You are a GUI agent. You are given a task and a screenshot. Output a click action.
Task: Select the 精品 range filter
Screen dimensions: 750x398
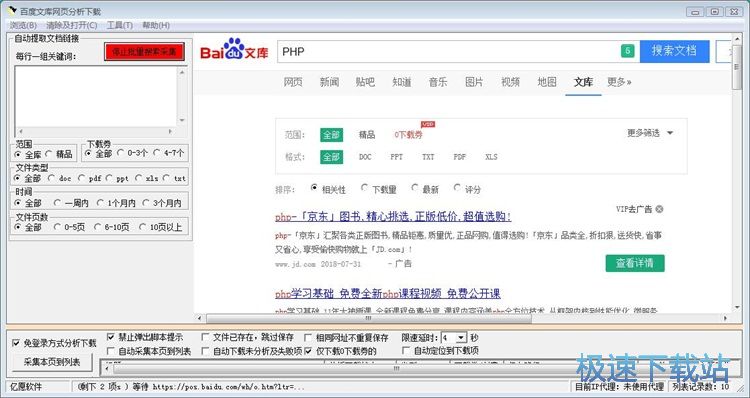click(x=367, y=135)
